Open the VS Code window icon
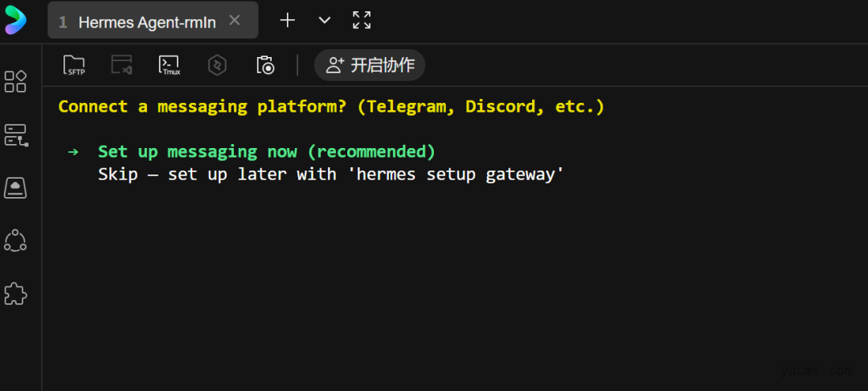Image resolution: width=868 pixels, height=391 pixels. point(121,65)
